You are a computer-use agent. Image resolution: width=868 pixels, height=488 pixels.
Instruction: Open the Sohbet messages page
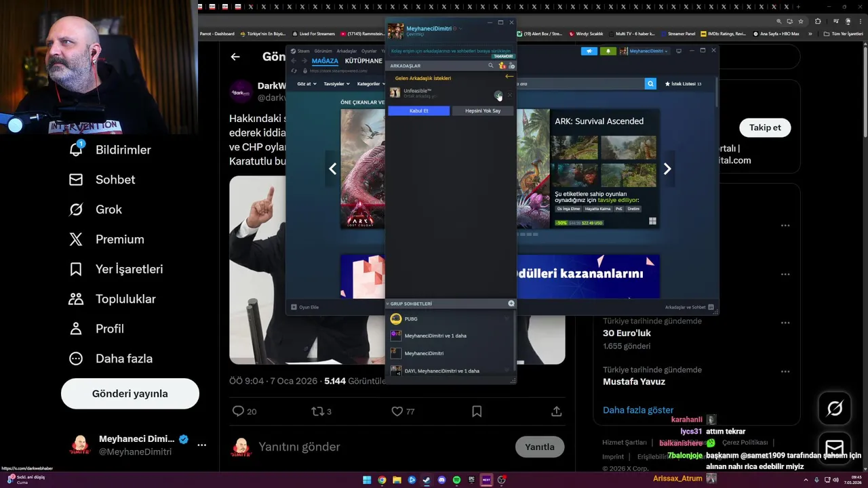pyautogui.click(x=102, y=180)
